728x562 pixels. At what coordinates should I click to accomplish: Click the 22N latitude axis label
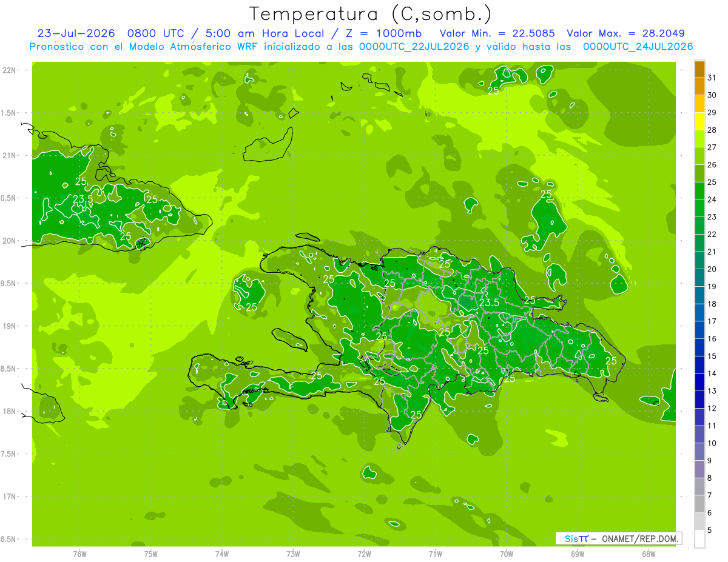point(9,70)
